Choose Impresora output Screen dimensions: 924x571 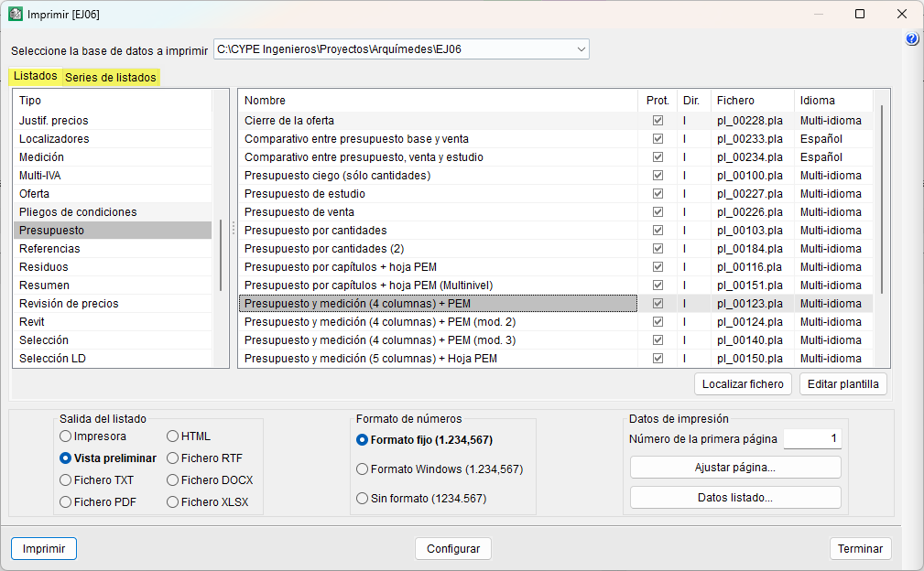coord(93,436)
